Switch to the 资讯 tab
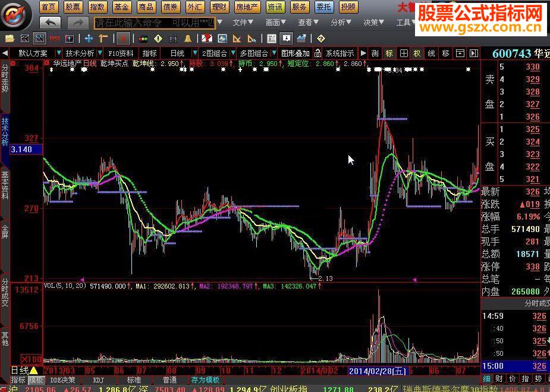Image resolution: width=550 pixels, height=392 pixels. [275, 7]
